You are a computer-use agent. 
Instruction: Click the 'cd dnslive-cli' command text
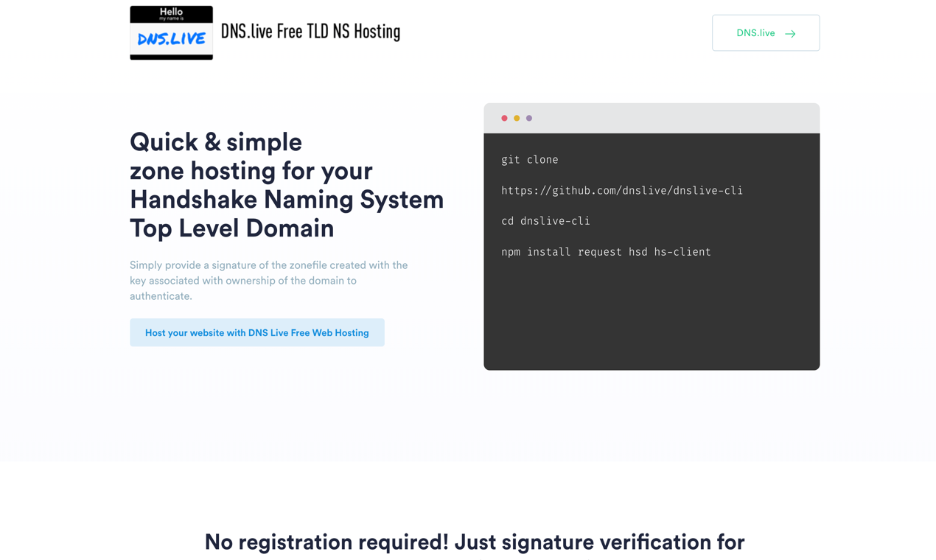[x=545, y=220]
